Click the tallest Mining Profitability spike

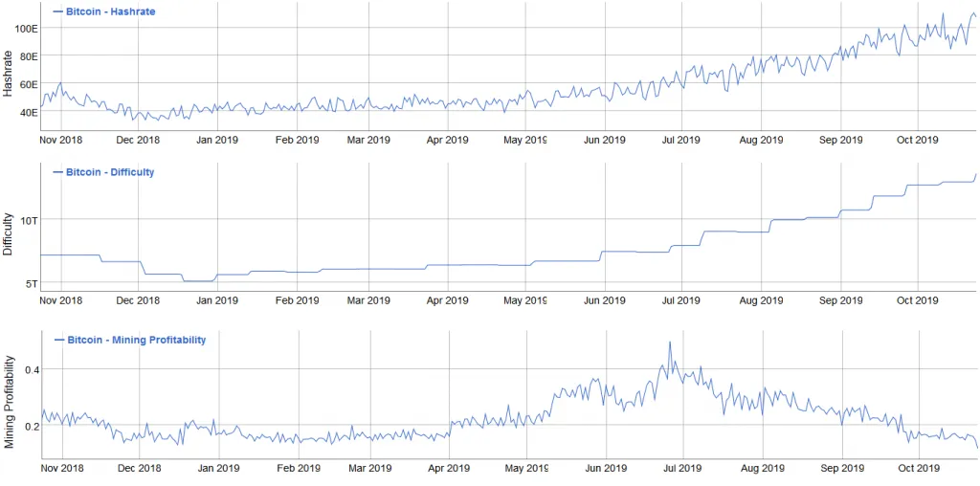pyautogui.click(x=670, y=343)
